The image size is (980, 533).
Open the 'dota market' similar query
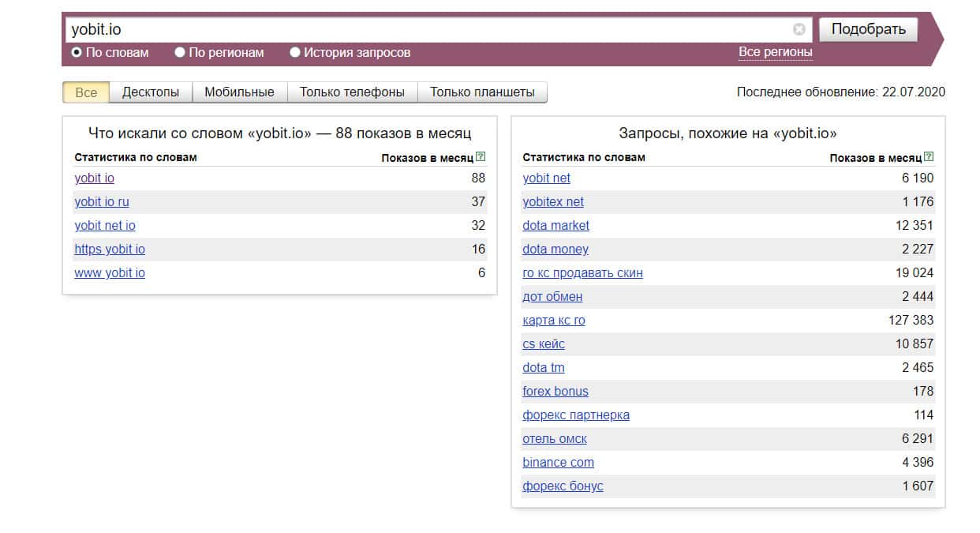pyautogui.click(x=556, y=226)
